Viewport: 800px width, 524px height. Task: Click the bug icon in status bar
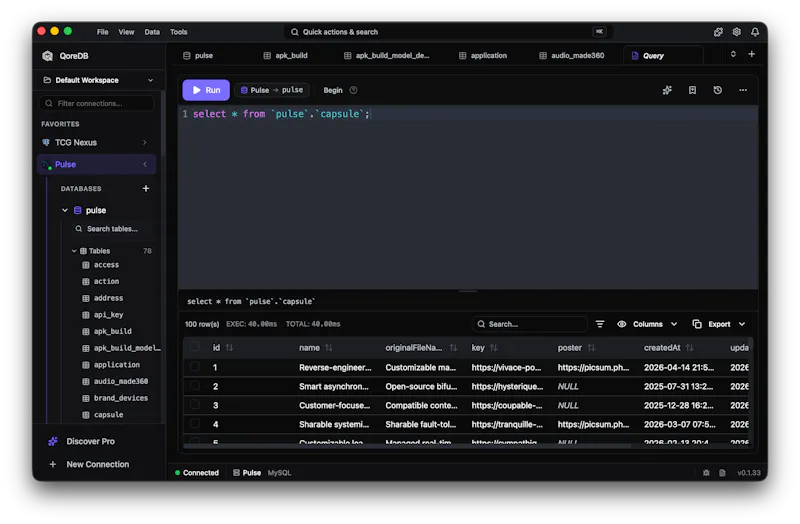[x=706, y=473]
